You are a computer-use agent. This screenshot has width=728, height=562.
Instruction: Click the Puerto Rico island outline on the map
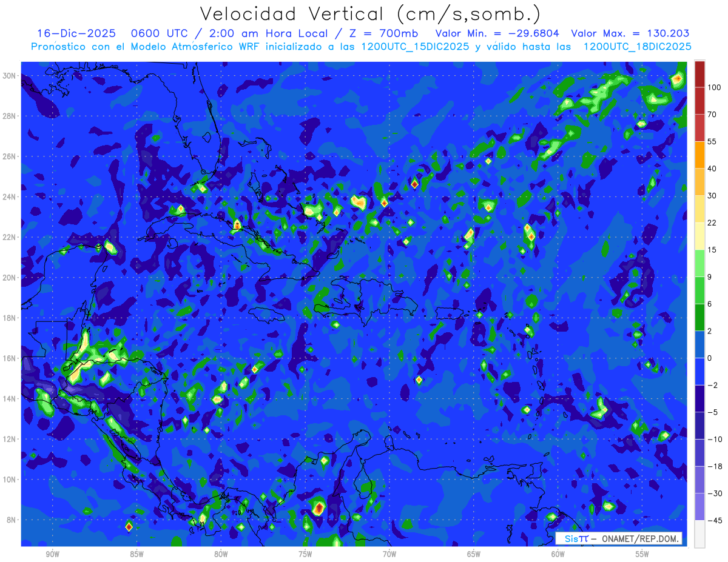point(451,313)
